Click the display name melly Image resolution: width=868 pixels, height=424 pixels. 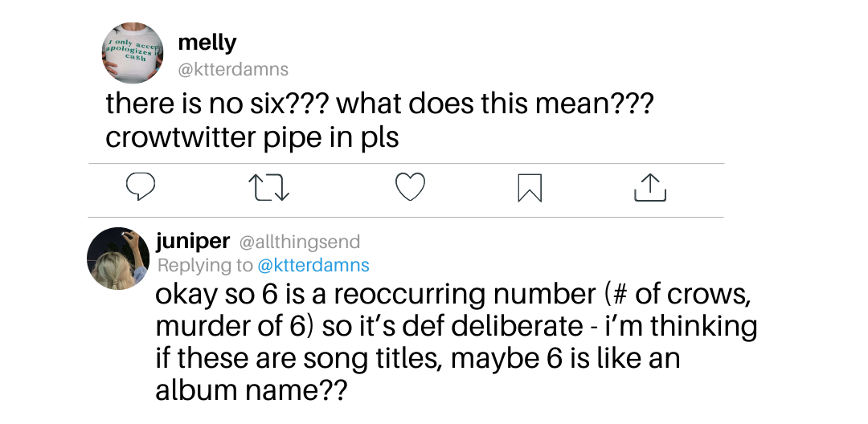pyautogui.click(x=207, y=43)
